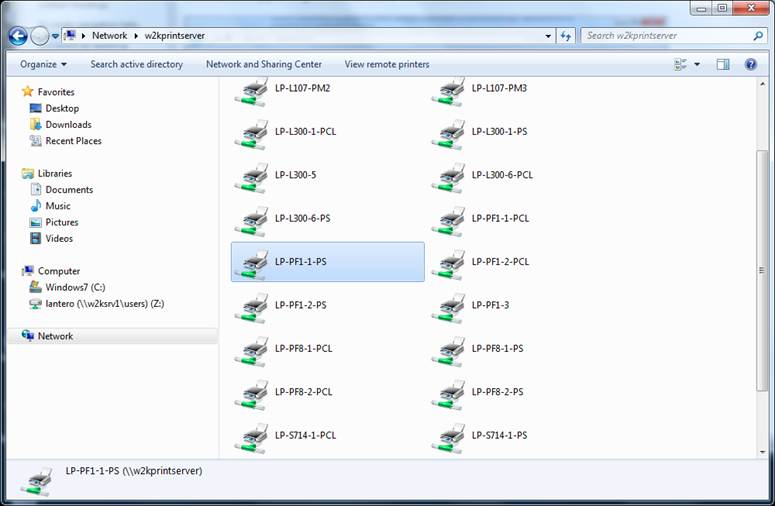Open the Videos library
775x506 pixels.
pyautogui.click(x=51, y=239)
